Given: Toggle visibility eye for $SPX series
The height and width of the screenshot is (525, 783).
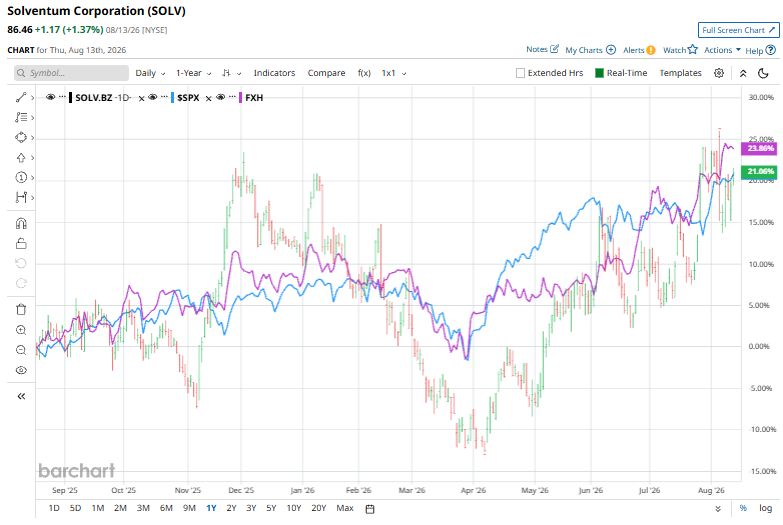Looking at the screenshot, I should click(x=153, y=97).
